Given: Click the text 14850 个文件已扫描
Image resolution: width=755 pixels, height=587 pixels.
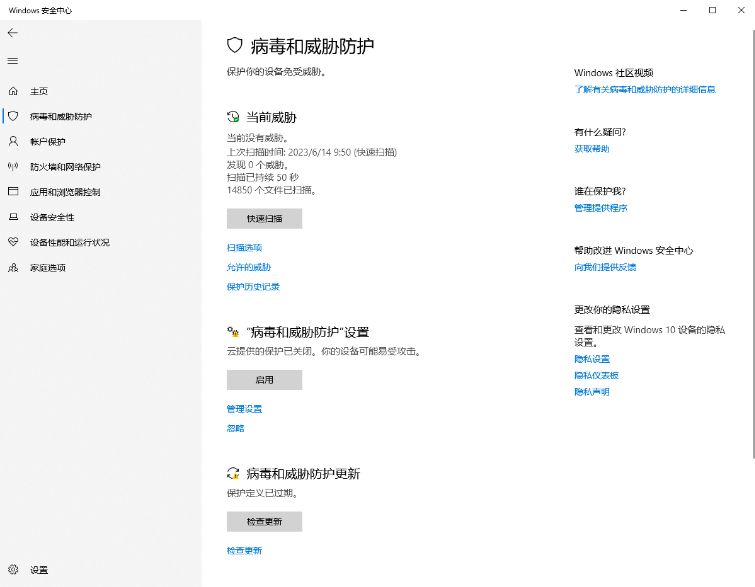Looking at the screenshot, I should coord(272,190).
